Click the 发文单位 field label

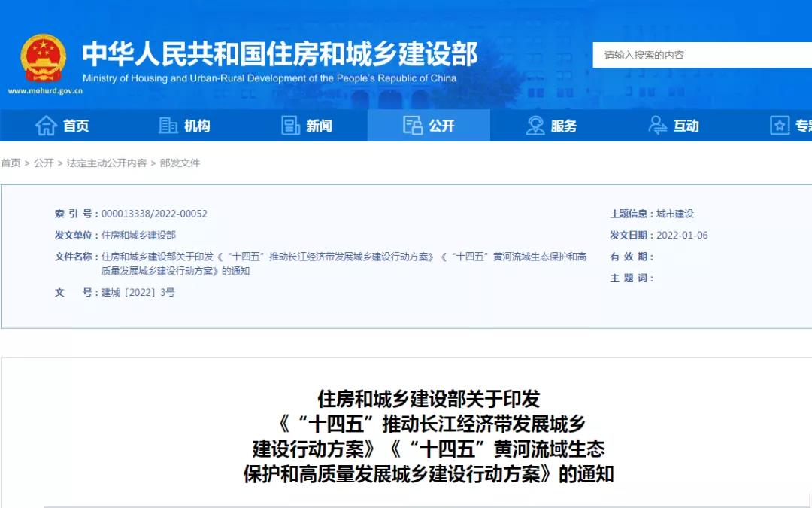(77, 236)
